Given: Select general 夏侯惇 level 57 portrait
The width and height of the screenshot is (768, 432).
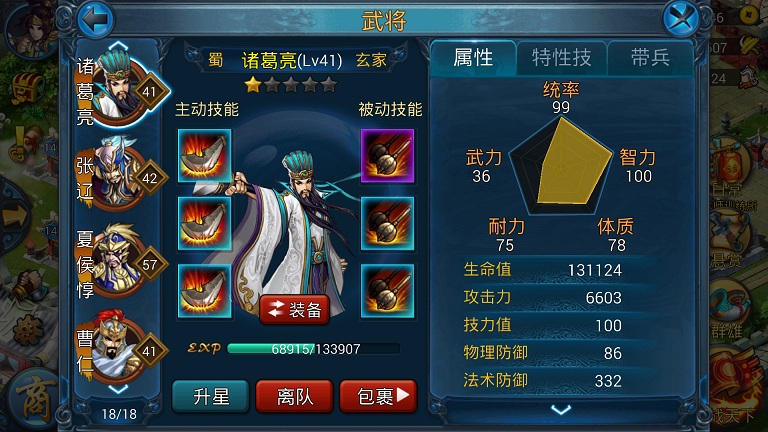Looking at the screenshot, I should pyautogui.click(x=120, y=261).
